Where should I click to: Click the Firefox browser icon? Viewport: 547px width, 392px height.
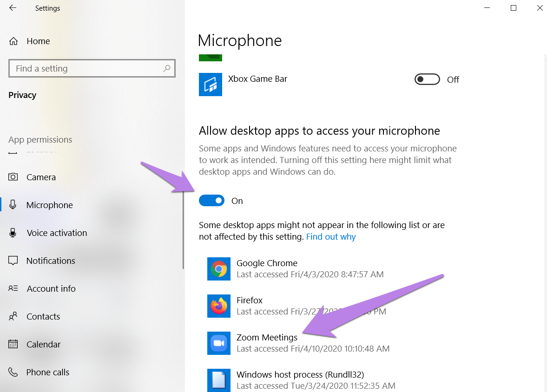click(218, 306)
